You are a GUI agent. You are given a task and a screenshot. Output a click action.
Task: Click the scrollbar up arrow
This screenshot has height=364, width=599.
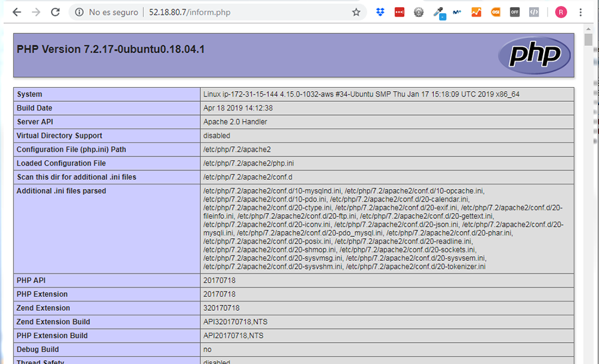click(588, 29)
